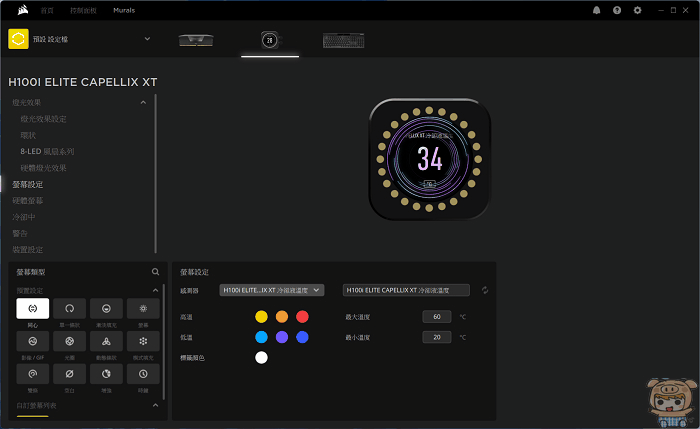Select the pie chart screen type icon

pyautogui.click(x=106, y=374)
